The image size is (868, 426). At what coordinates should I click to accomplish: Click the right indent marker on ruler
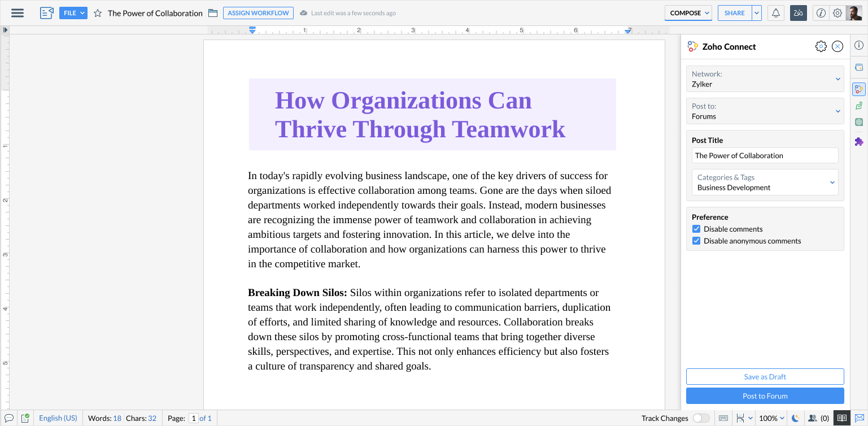tap(628, 31)
